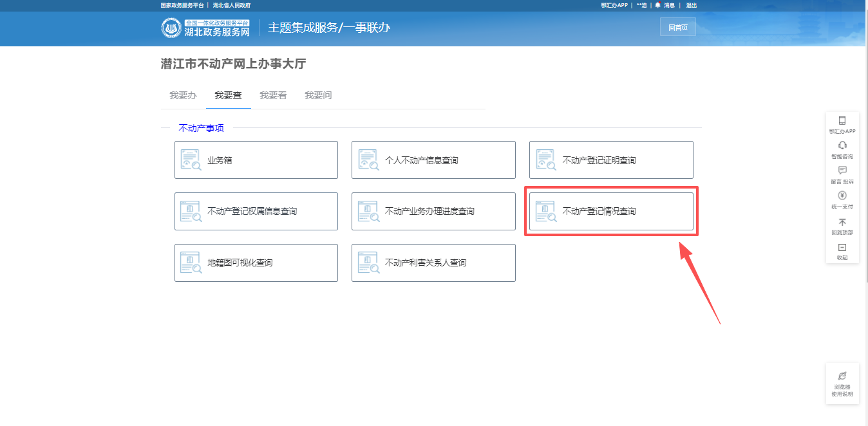This screenshot has height=426, width=868.
Task: Collapse sidebar with 收起 icon
Action: pos(842,248)
